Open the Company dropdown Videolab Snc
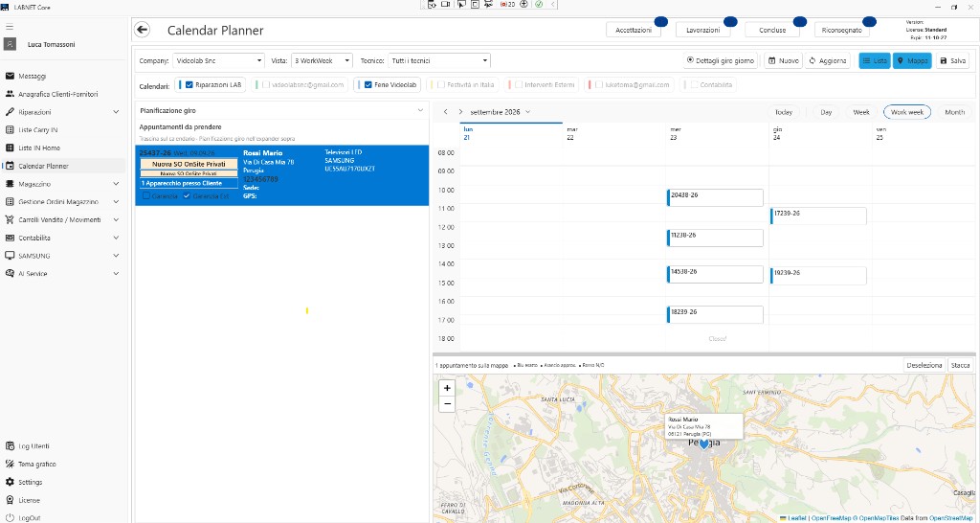The image size is (980, 523). (218, 60)
